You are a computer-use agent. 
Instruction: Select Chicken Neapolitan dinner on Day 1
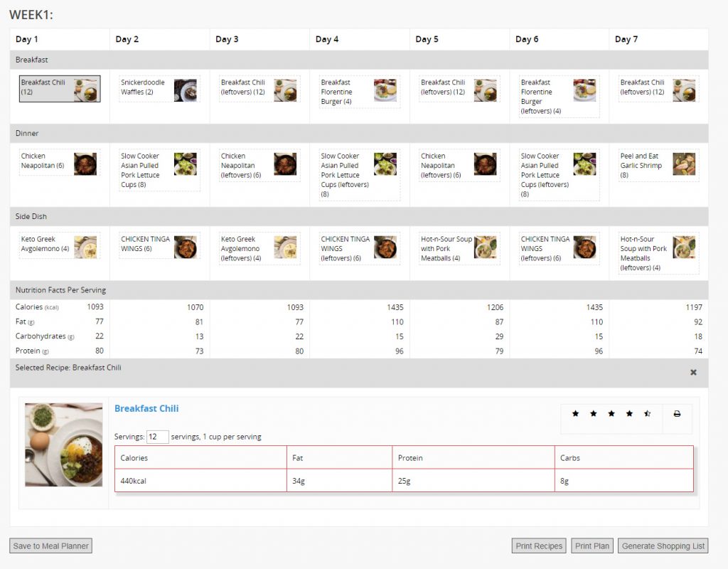[59, 162]
